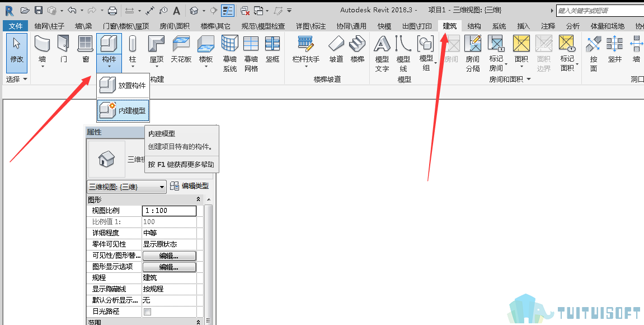The width and height of the screenshot is (644, 325).
Task: Activate the 屋顶 (Roof) tool
Action: pos(157,50)
